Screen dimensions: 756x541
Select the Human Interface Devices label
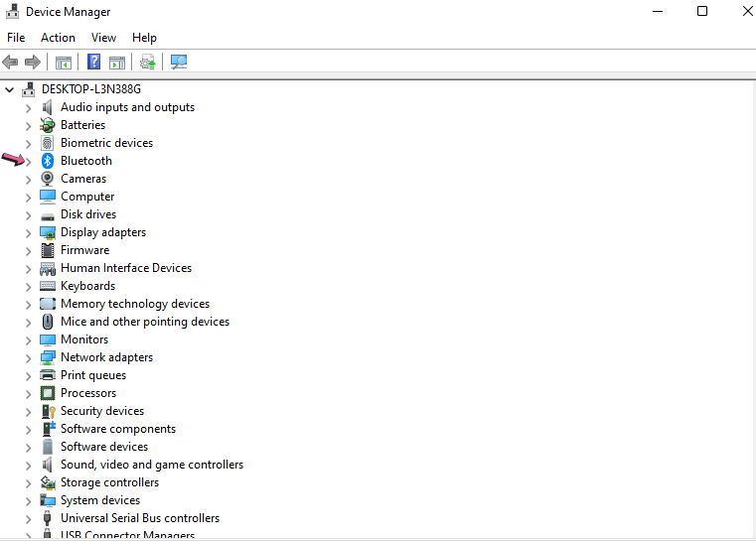[x=126, y=268]
